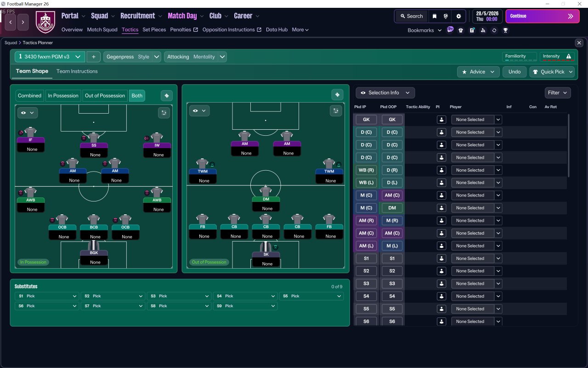This screenshot has width=588, height=368.
Task: Open the Match Squad tab
Action: (102, 29)
